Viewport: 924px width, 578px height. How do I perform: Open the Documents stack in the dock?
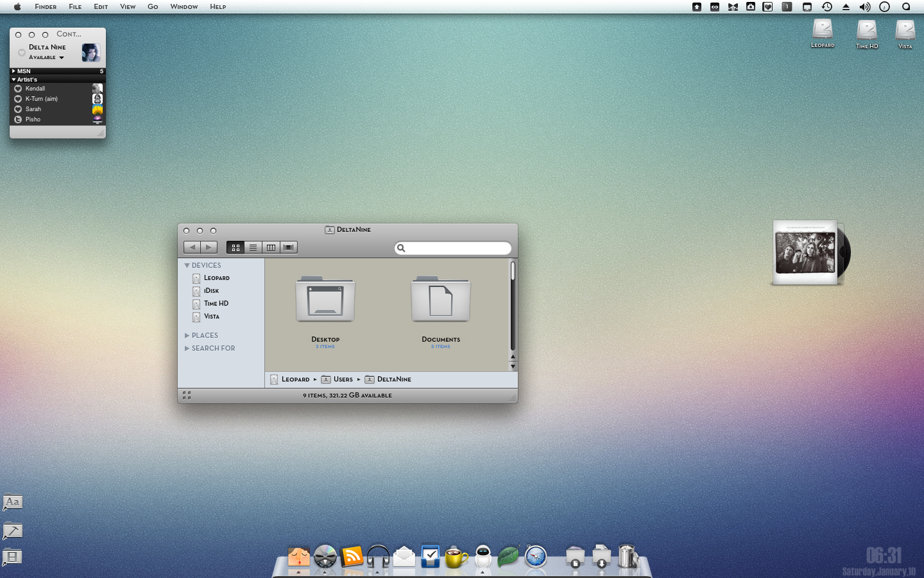pyautogui.click(x=576, y=556)
